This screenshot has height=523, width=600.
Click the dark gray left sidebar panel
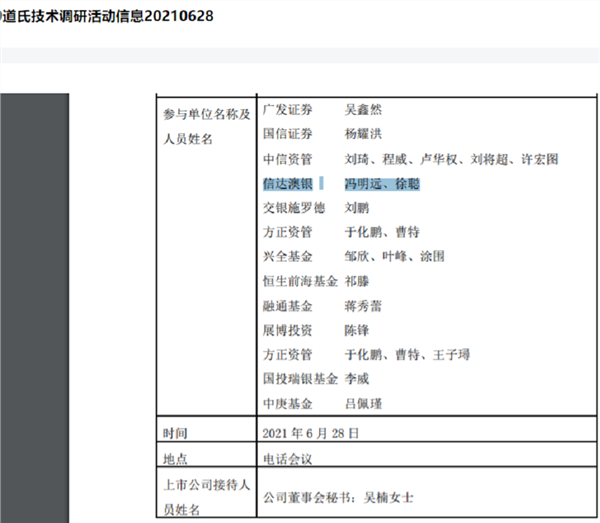point(34,308)
